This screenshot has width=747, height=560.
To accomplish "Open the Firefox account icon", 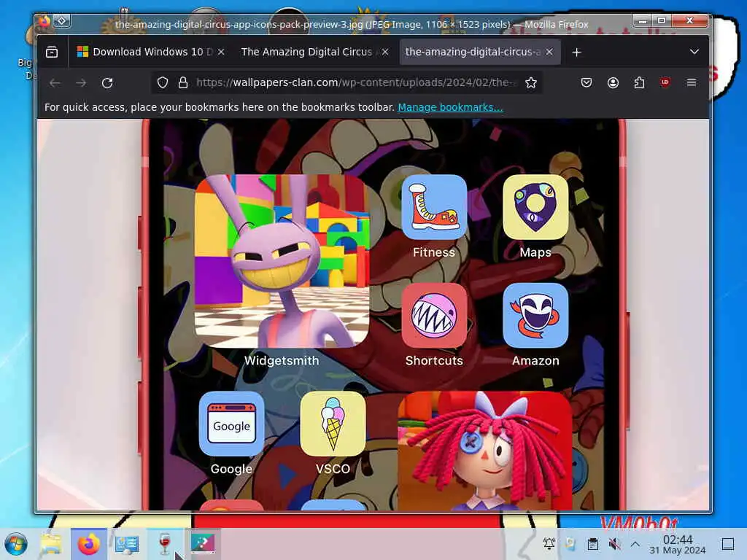I will (613, 83).
